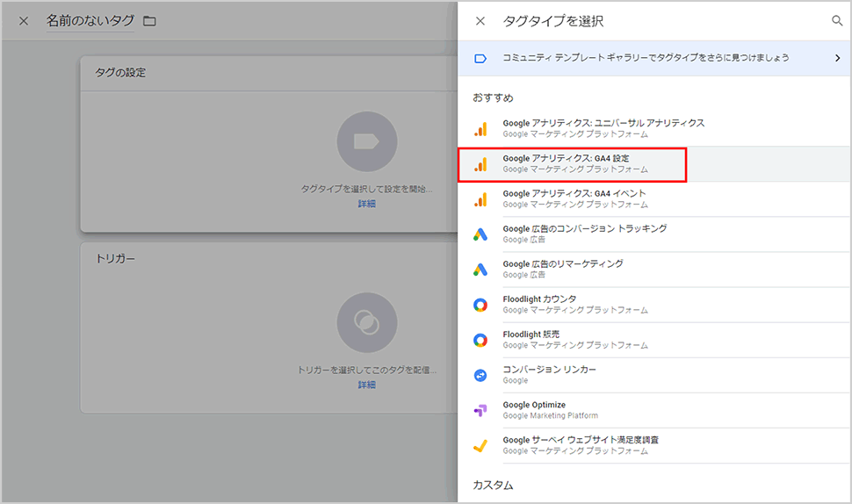Select Google アナリティクス: ユニバーサル アナリティクス
Viewport: 852px width, 504px height.
click(x=654, y=129)
